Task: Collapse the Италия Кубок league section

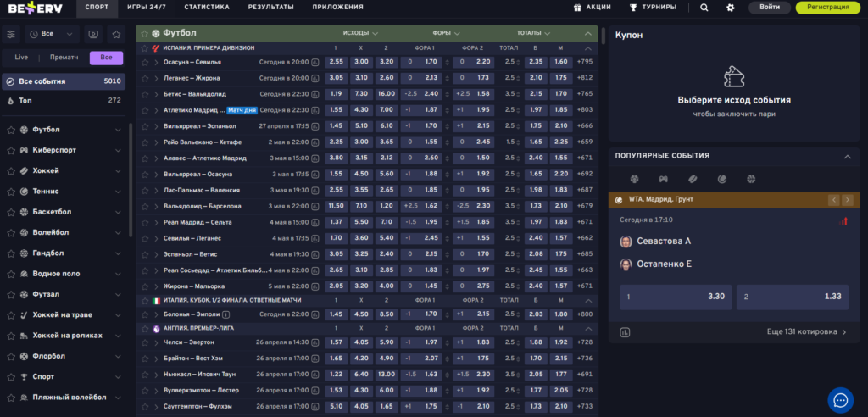Action: [588, 300]
